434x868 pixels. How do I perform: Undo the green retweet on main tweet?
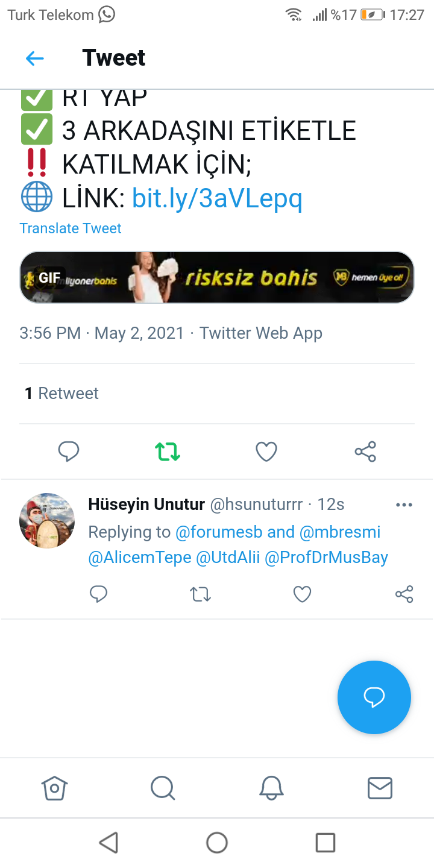tap(168, 451)
